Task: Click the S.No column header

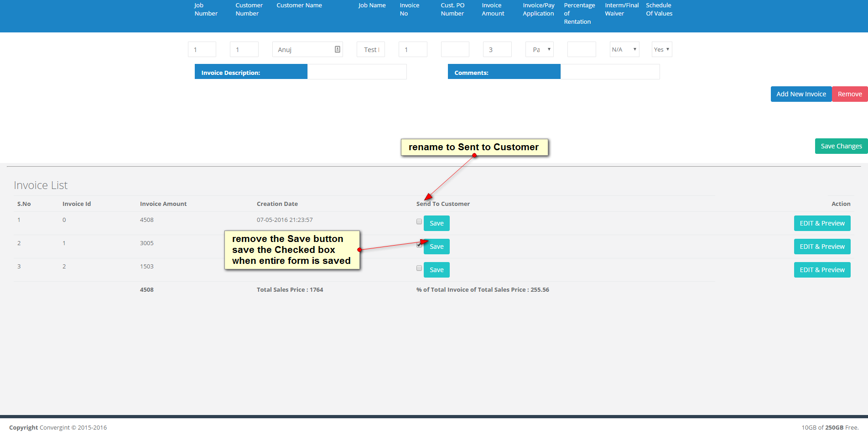Action: tap(24, 204)
